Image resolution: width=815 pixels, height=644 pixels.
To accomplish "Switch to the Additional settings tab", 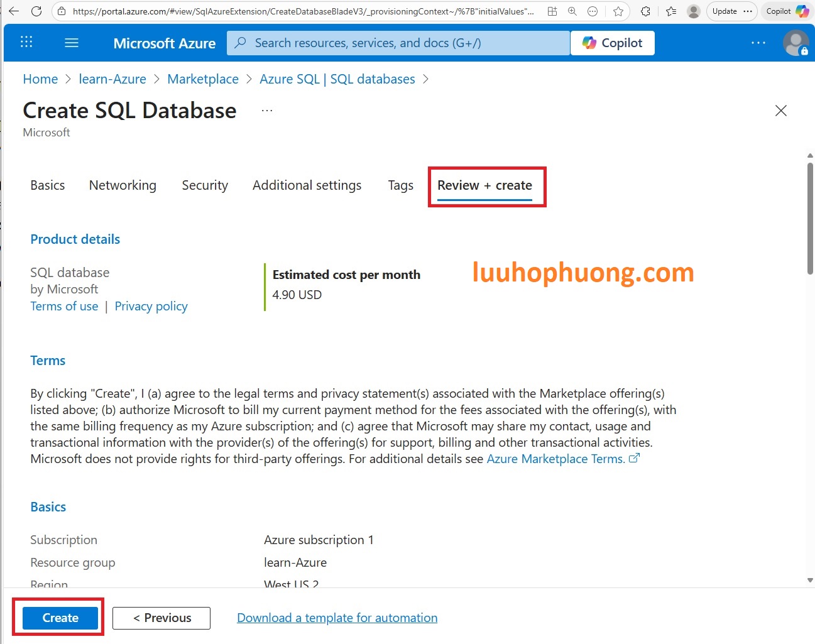I will click(307, 185).
